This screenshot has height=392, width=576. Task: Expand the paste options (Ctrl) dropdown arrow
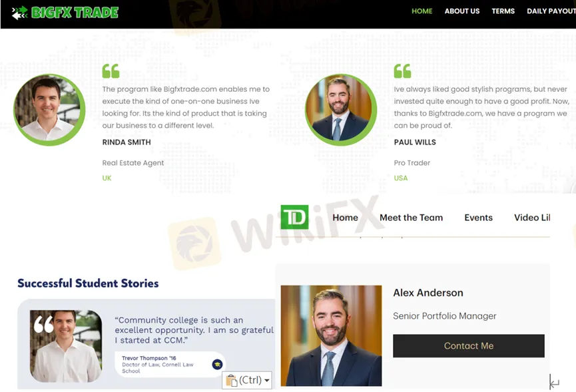tap(267, 380)
